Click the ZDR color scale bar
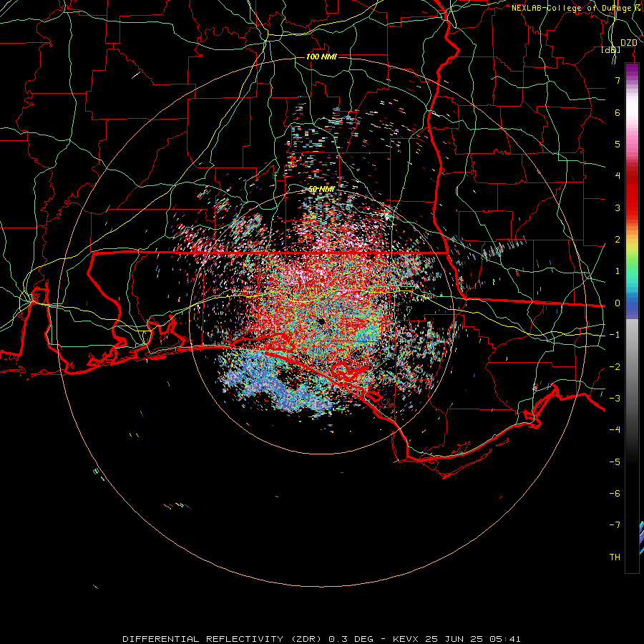 pos(632,318)
